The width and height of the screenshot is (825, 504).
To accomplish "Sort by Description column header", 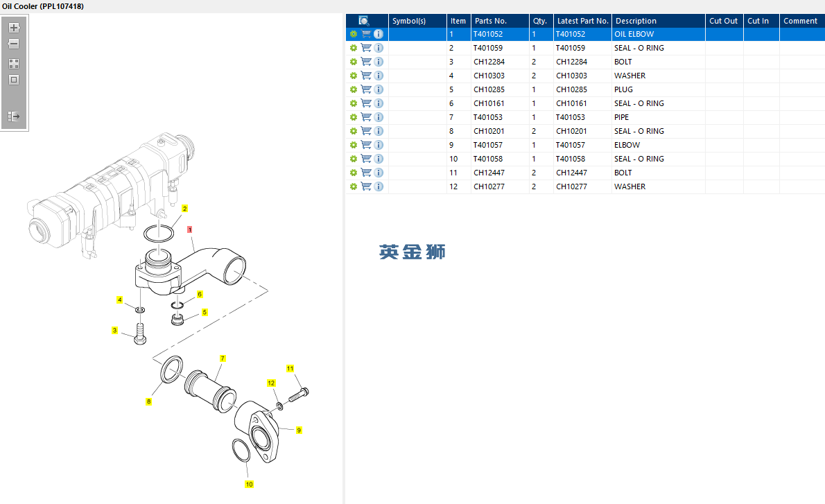I will pos(658,21).
